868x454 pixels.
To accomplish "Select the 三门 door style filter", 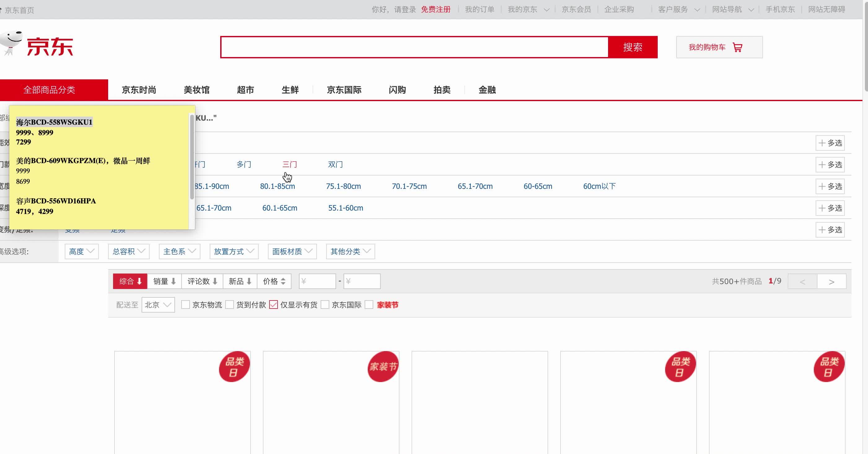I will (289, 165).
